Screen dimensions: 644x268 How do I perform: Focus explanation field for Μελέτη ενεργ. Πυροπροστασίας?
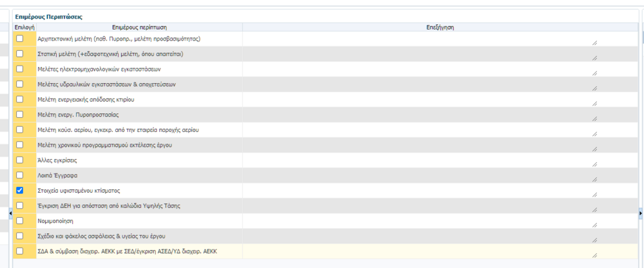pos(420,115)
